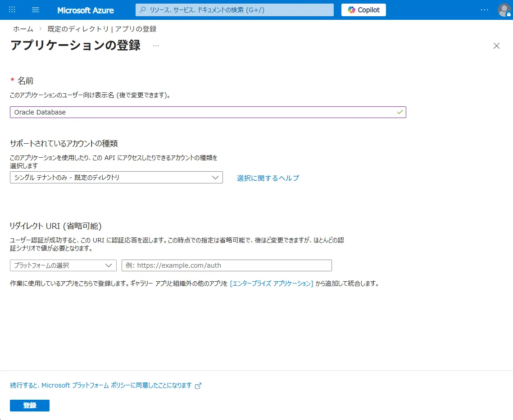This screenshot has width=513, height=420.
Task: Open the supported account types dropdown
Action: point(116,177)
